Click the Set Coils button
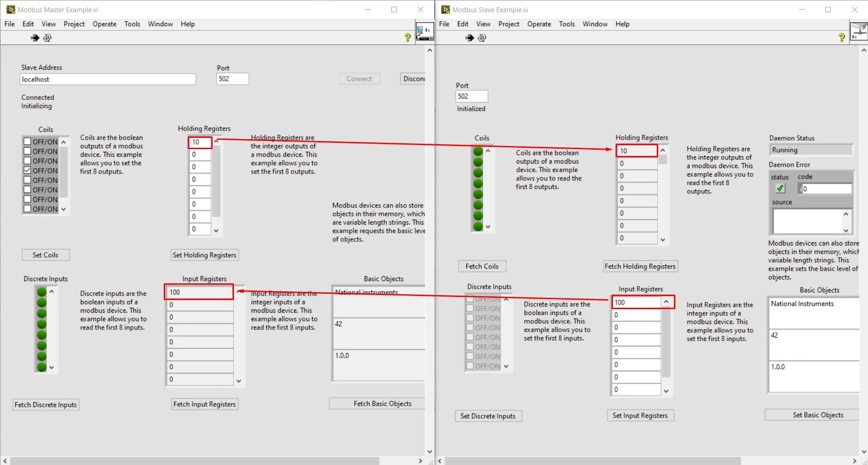 click(46, 255)
